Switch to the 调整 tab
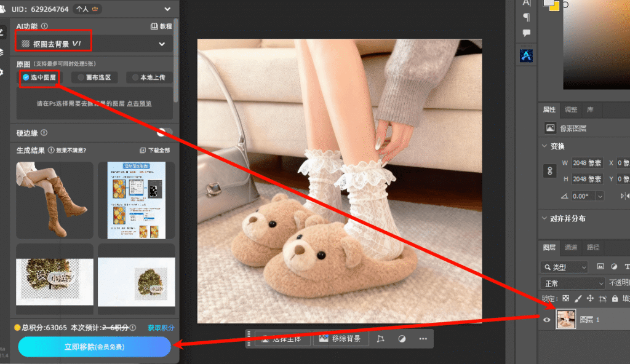 click(571, 109)
